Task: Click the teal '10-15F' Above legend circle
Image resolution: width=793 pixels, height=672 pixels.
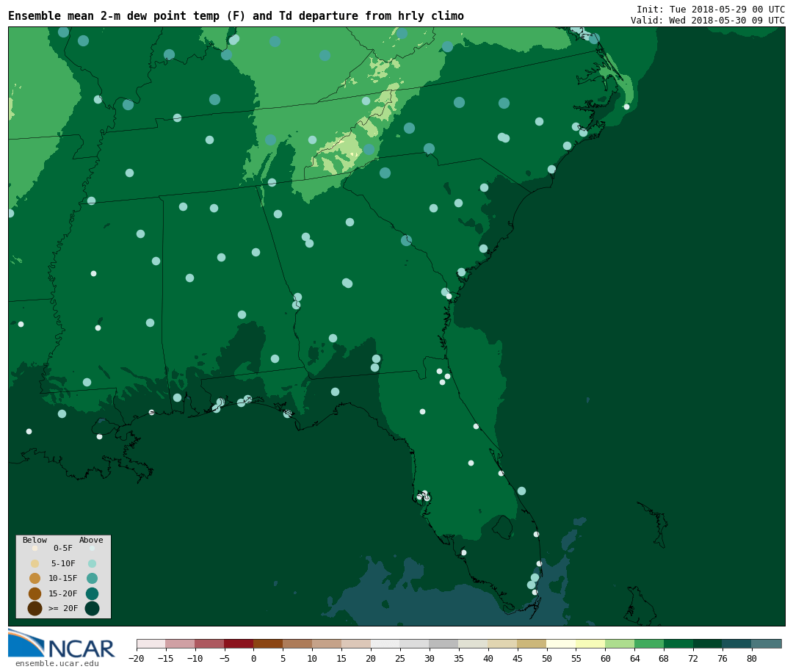Action: (92, 578)
